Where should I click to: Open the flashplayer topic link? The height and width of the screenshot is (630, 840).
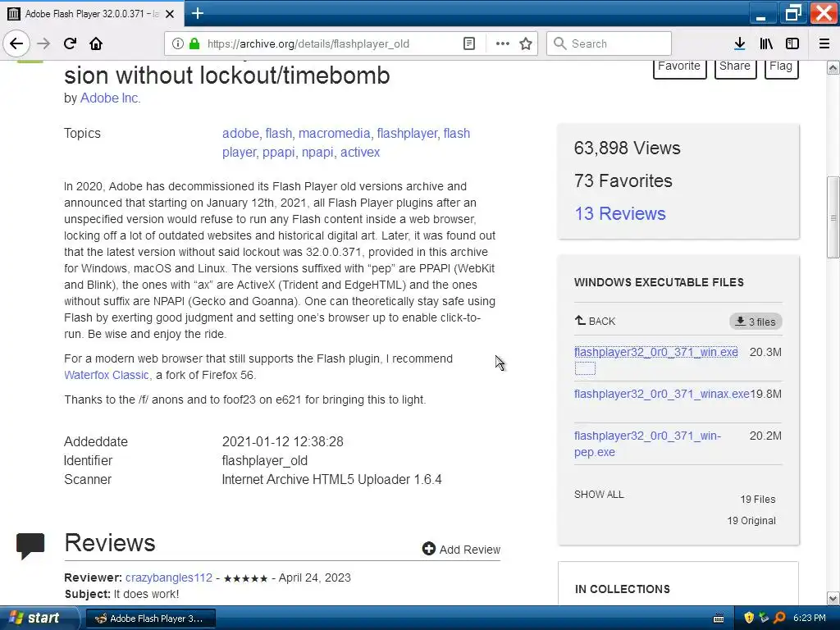407,133
